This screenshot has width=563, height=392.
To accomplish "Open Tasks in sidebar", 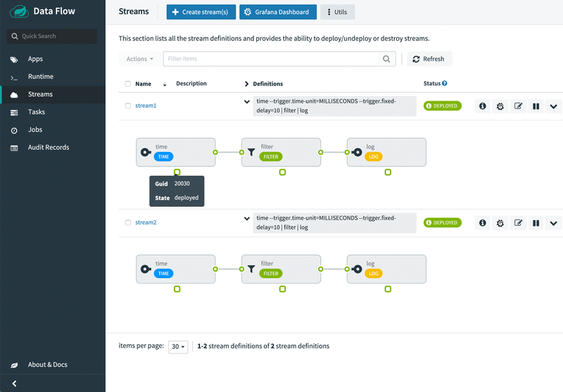I will [37, 112].
